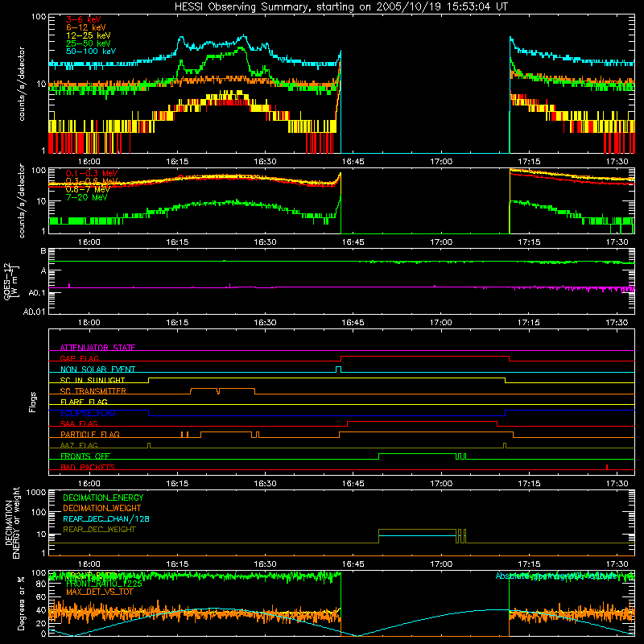Viewport: 644px width, 644px height.
Task: Click the Degrees or % axis title
Action: (x=21, y=603)
